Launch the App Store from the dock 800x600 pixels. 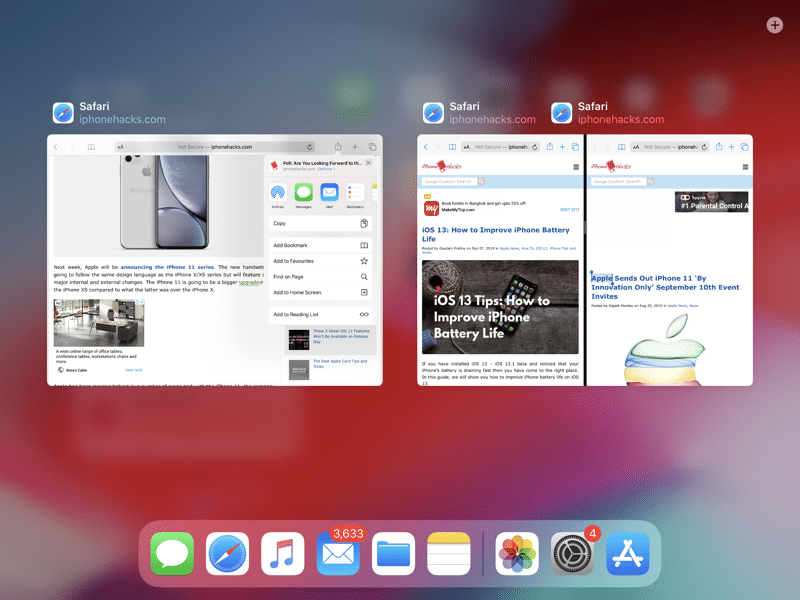click(628, 553)
